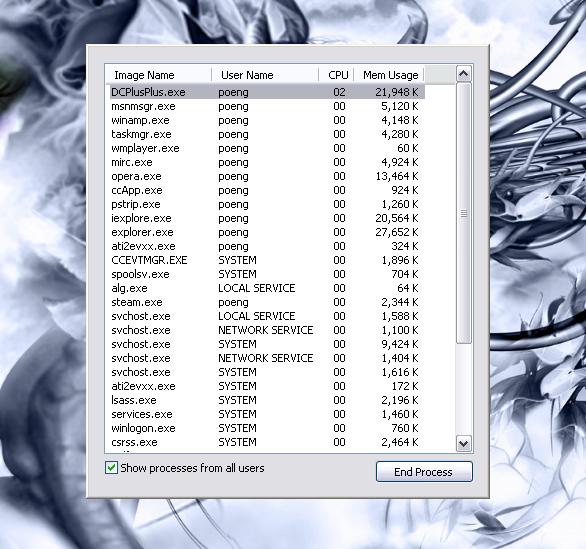
Task: Select the explorer.exe process row
Action: coord(267,232)
